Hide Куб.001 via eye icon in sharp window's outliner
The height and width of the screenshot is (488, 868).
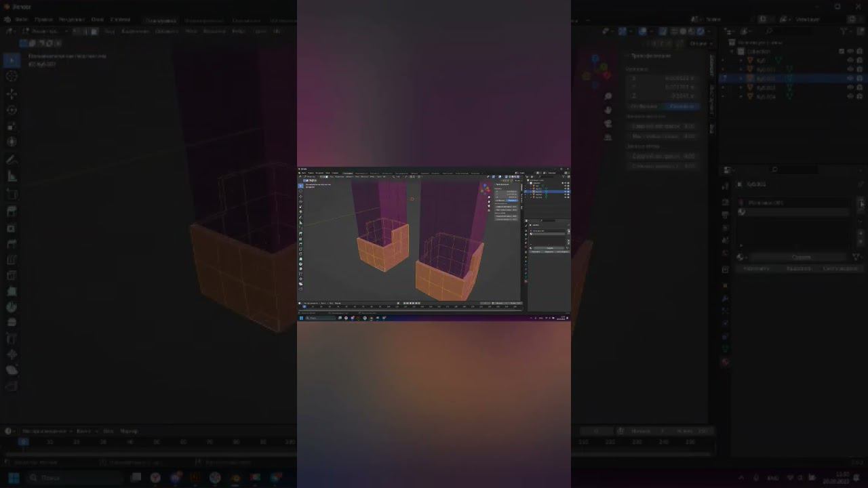click(565, 188)
